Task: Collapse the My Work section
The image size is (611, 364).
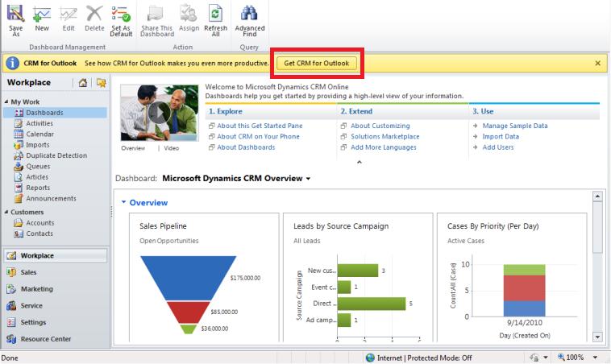Action: 6,102
